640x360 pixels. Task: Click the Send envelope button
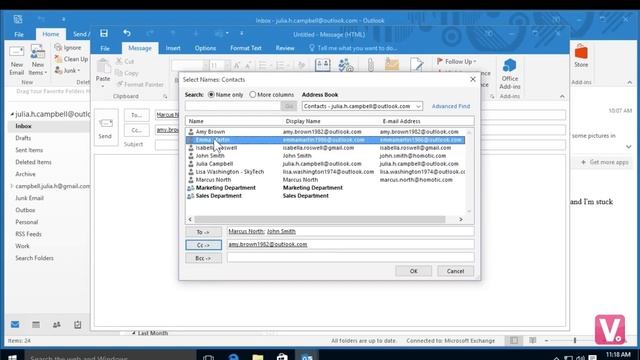[105, 128]
